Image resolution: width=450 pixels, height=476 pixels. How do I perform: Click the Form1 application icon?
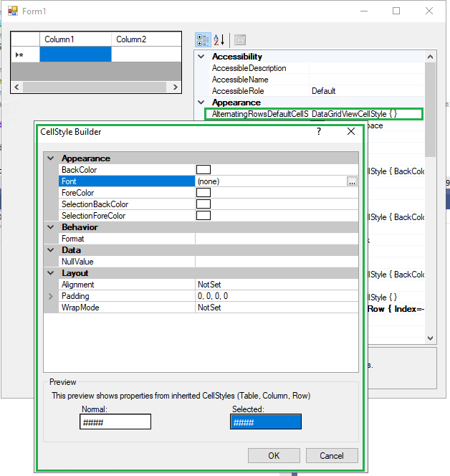point(13,11)
